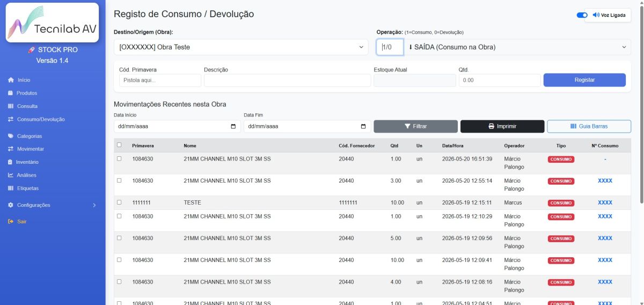Open calendar picker for Data Início

coord(233,126)
